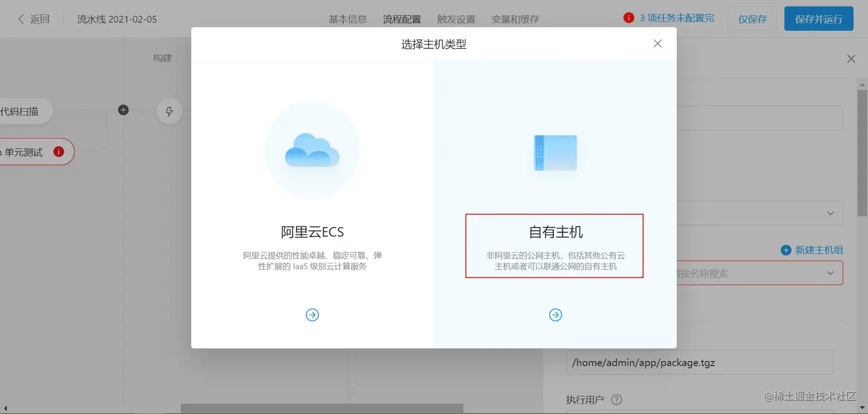Click the 自有主机 title
The width and height of the screenshot is (868, 414).
[x=555, y=232]
